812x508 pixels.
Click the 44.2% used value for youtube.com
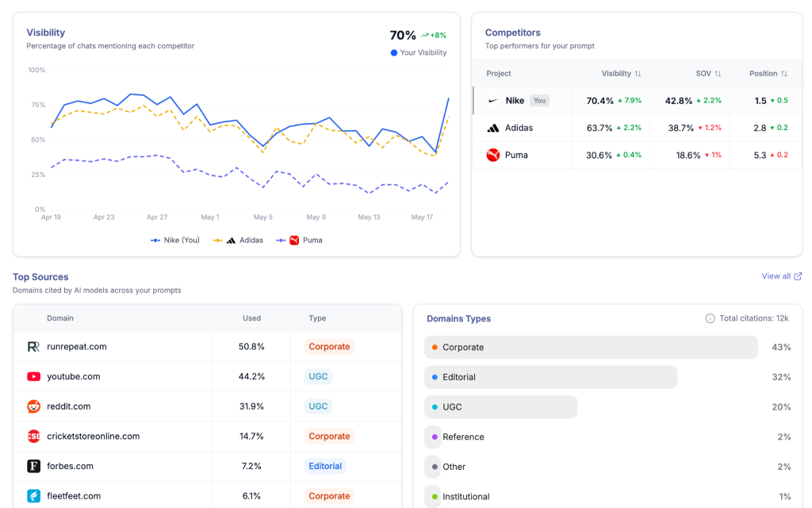pos(251,376)
